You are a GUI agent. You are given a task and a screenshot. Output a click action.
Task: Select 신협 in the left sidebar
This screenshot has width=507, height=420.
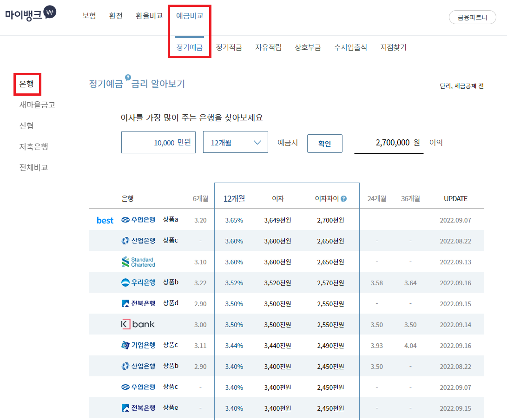tap(26, 126)
